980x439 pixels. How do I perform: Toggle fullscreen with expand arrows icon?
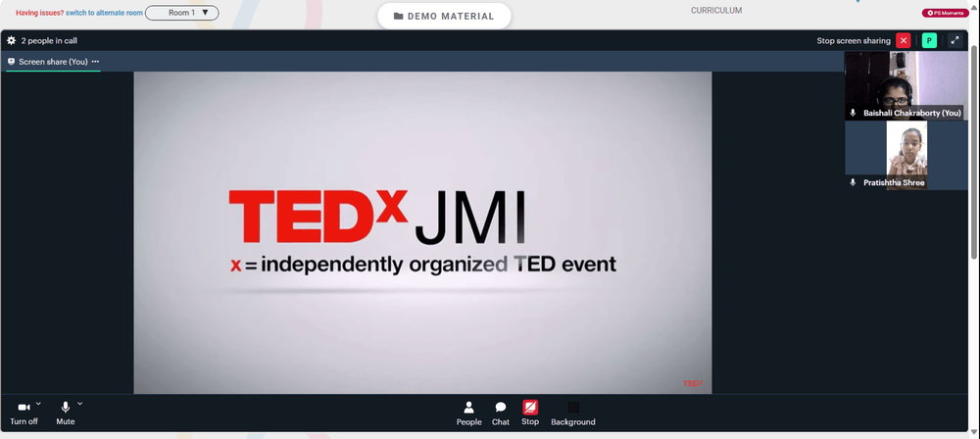(955, 40)
